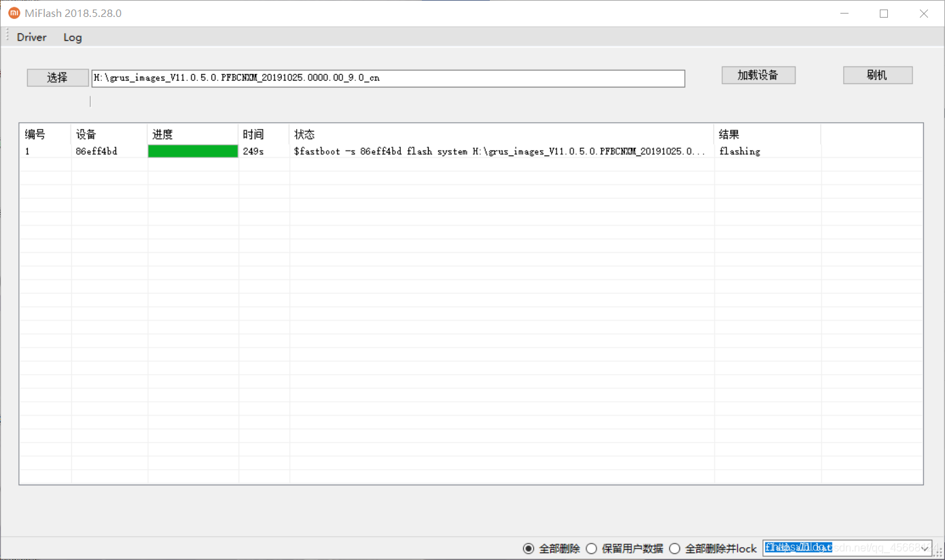This screenshot has width=945, height=560.
Task: Start flashing with the 刷机 button
Action: [878, 75]
